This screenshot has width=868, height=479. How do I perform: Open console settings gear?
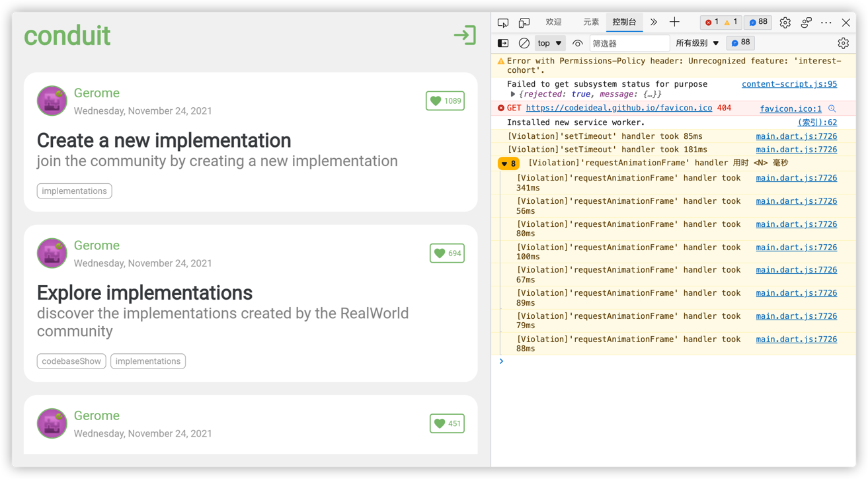(x=843, y=43)
